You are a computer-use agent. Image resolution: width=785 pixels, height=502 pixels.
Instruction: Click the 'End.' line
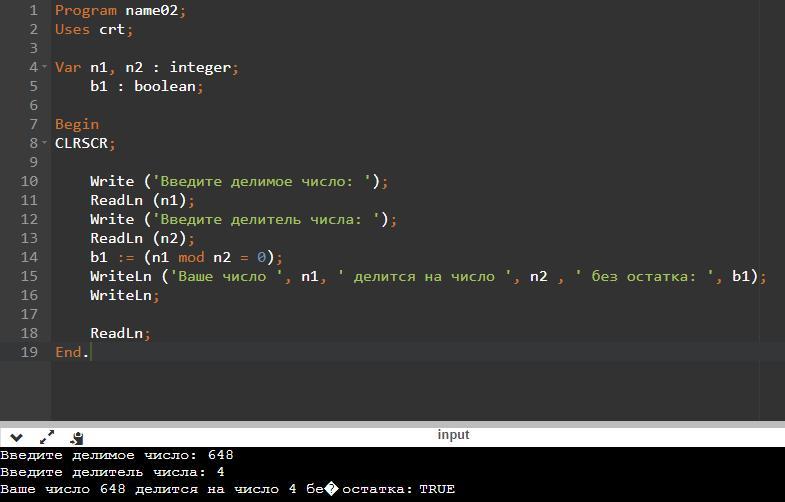72,352
